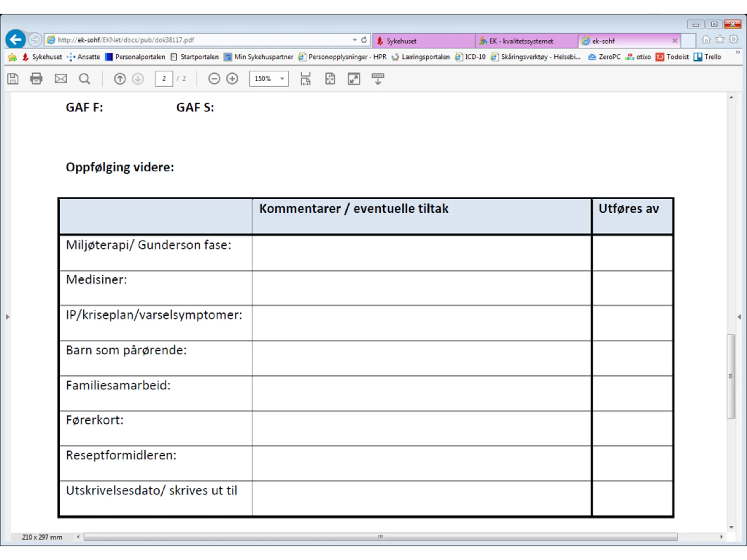The height and width of the screenshot is (560, 747).
Task: Open the PDF search magnifier
Action: pyautogui.click(x=84, y=79)
